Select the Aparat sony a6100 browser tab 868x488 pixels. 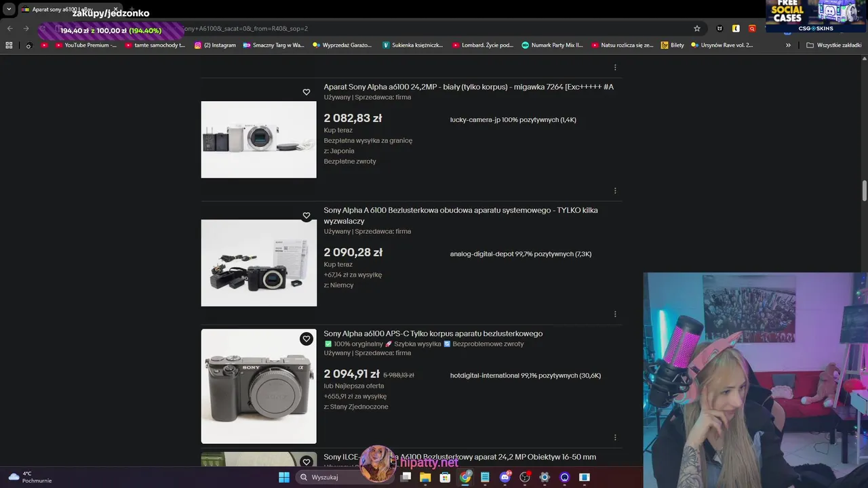pyautogui.click(x=69, y=9)
